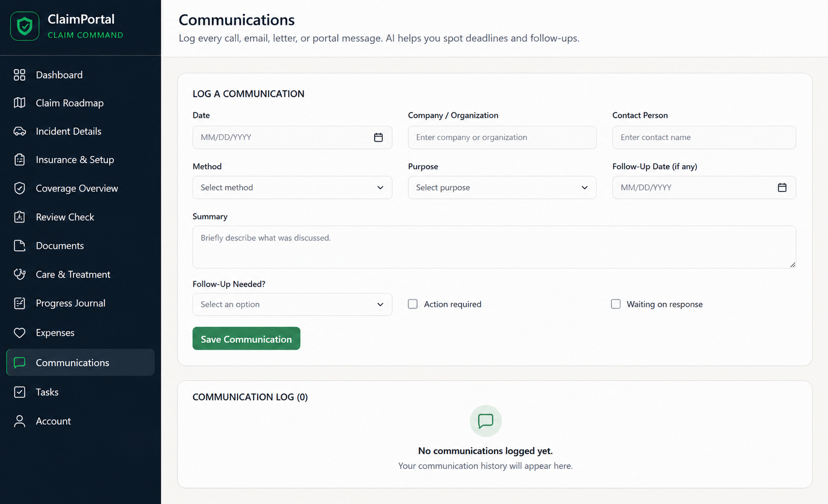Click the Communications label in the sidebar
Screen dimensions: 828x504
[73, 363]
